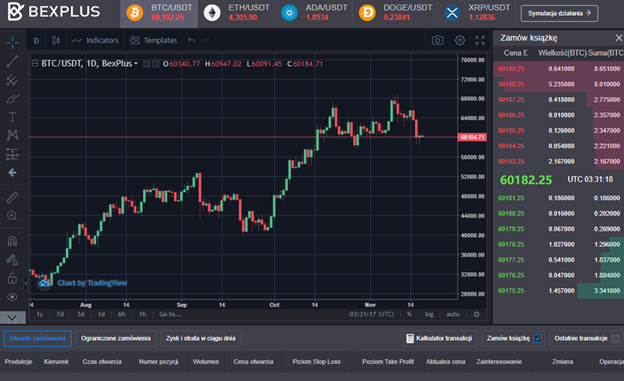This screenshot has width=624, height=381.
Task: Open chart settings gear icon
Action: 460,40
